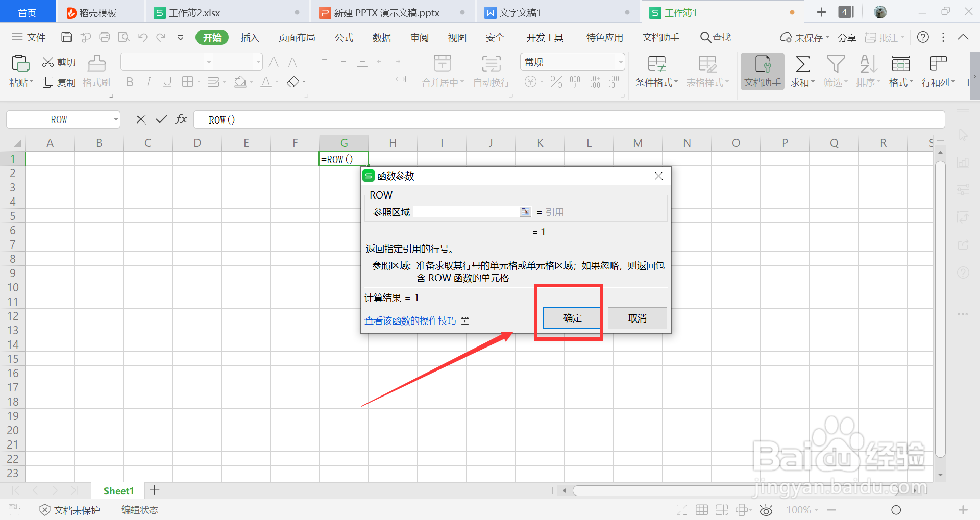The image size is (980, 520).
Task: Click the fill color bucket icon
Action: [x=240, y=82]
